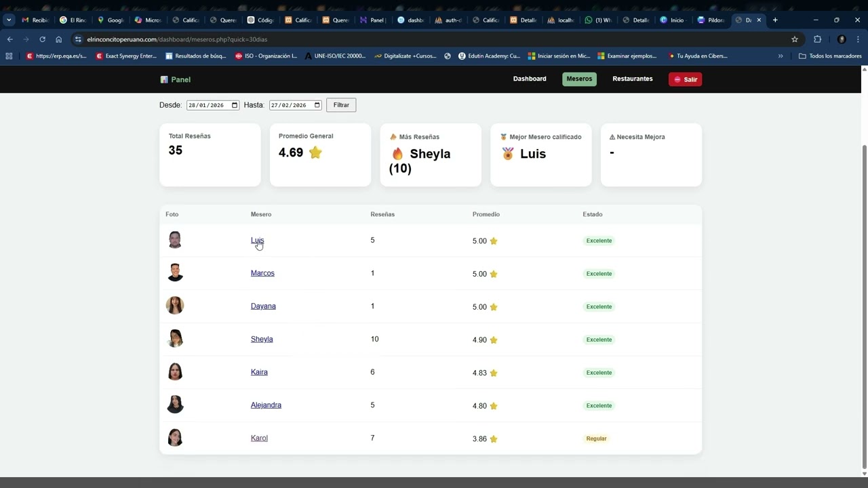The image size is (868, 488).
Task: Switch to the WhatsApp tab
Action: (x=598, y=20)
